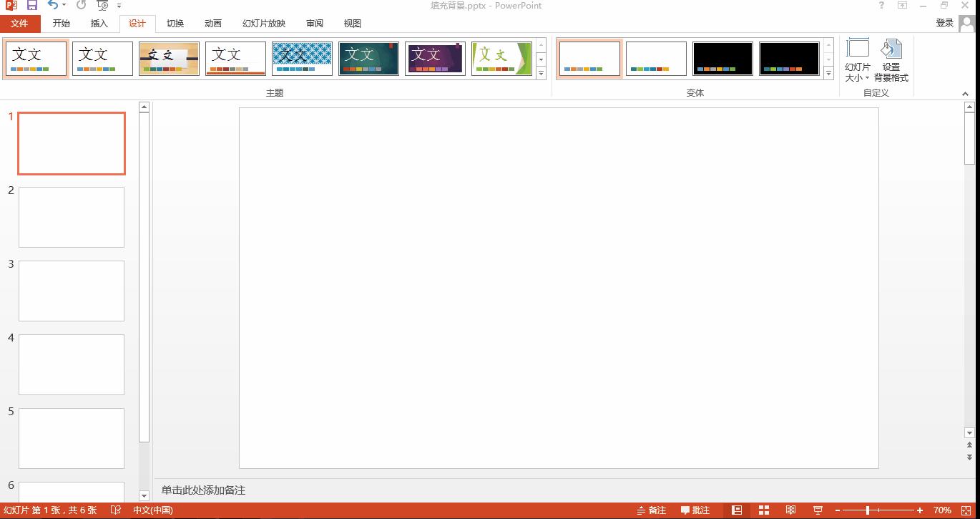Click the Save icon in quick access toolbar
This screenshot has height=519, width=980.
32,5
